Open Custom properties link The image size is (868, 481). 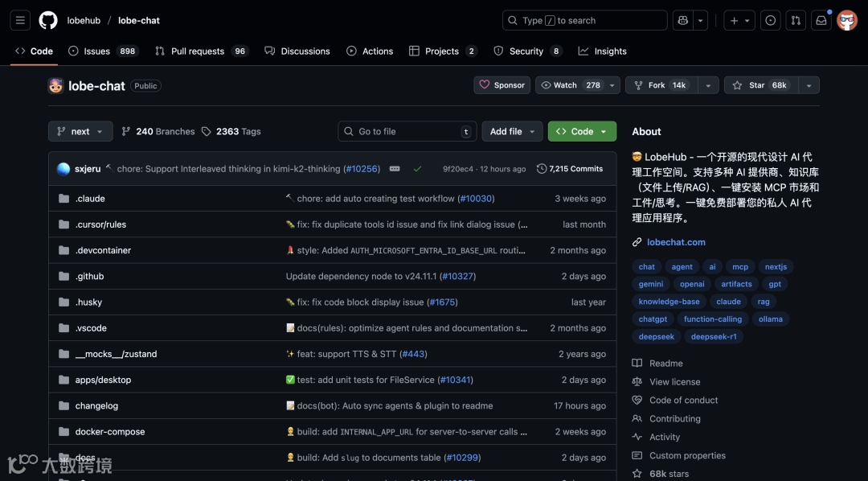[678, 455]
